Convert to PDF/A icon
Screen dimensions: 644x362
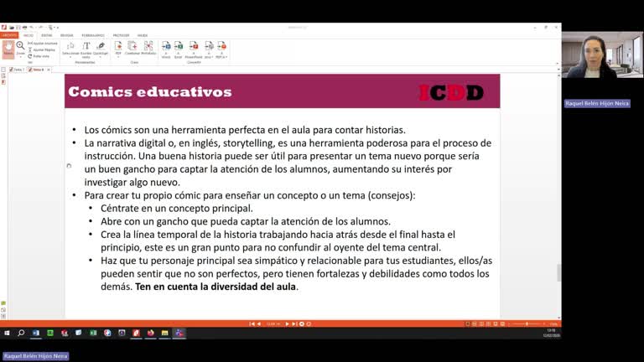coord(221,49)
